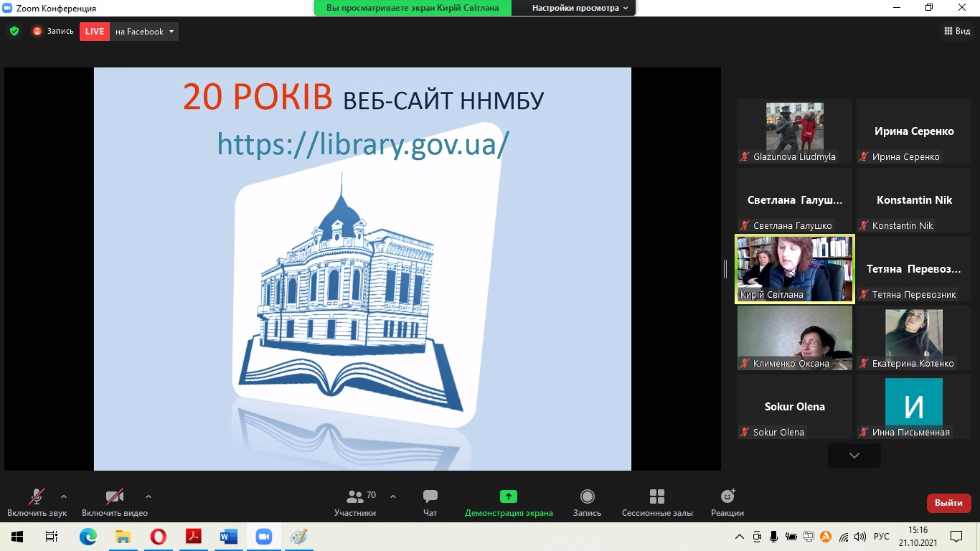This screenshot has height=551, width=980.
Task: Click the green encryption shield icon
Action: click(14, 31)
